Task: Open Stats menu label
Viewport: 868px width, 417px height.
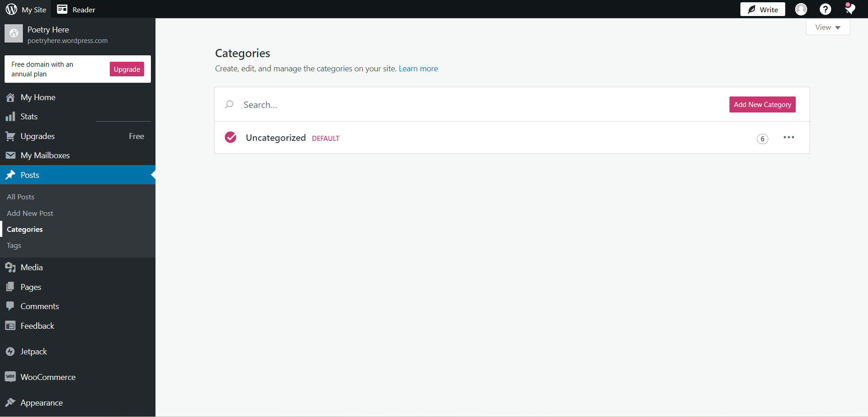Action: coord(29,117)
